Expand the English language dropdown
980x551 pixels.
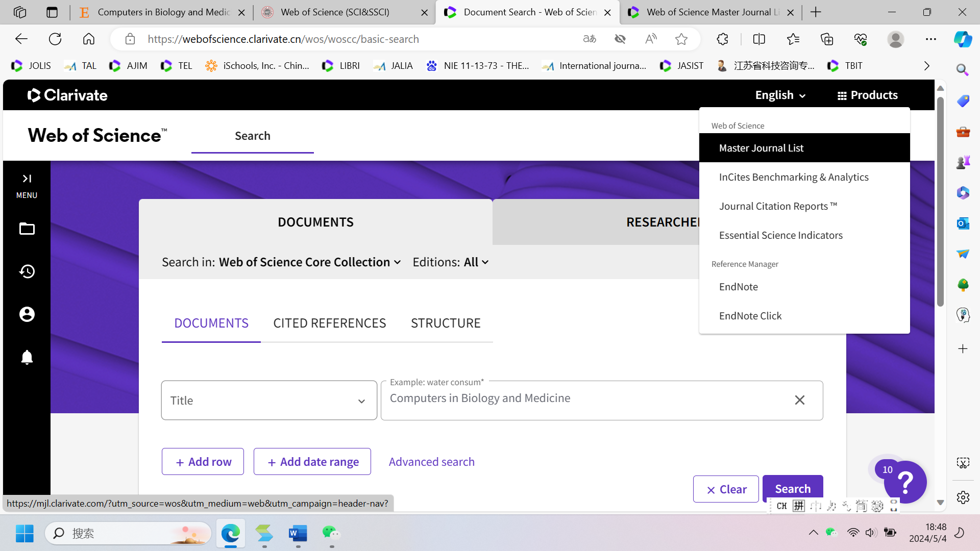[x=780, y=95]
